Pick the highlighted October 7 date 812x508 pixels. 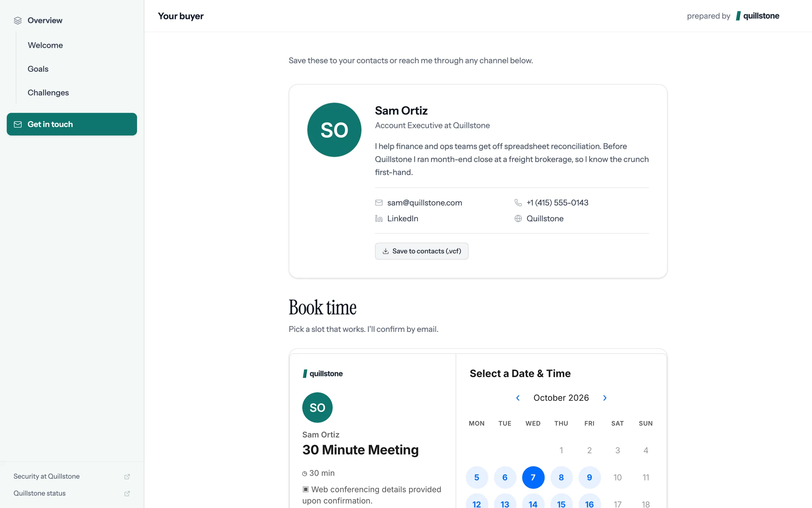pyautogui.click(x=533, y=477)
